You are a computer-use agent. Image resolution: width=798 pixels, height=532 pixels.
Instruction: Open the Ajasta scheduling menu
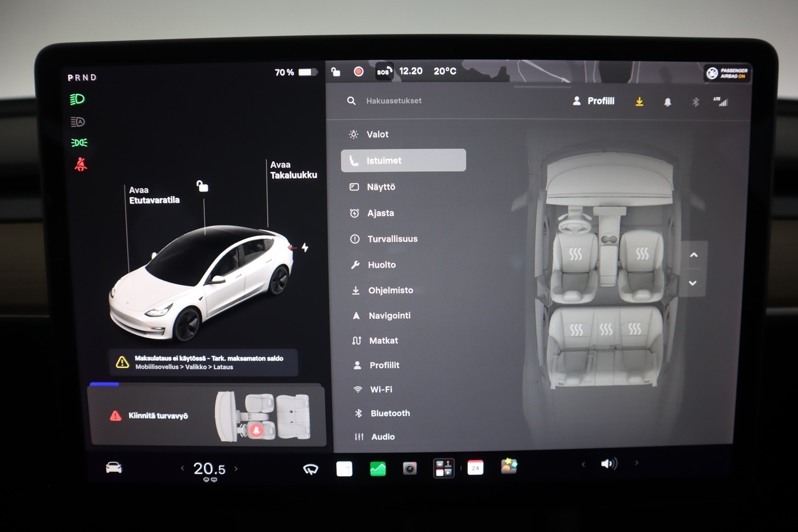[372, 213]
